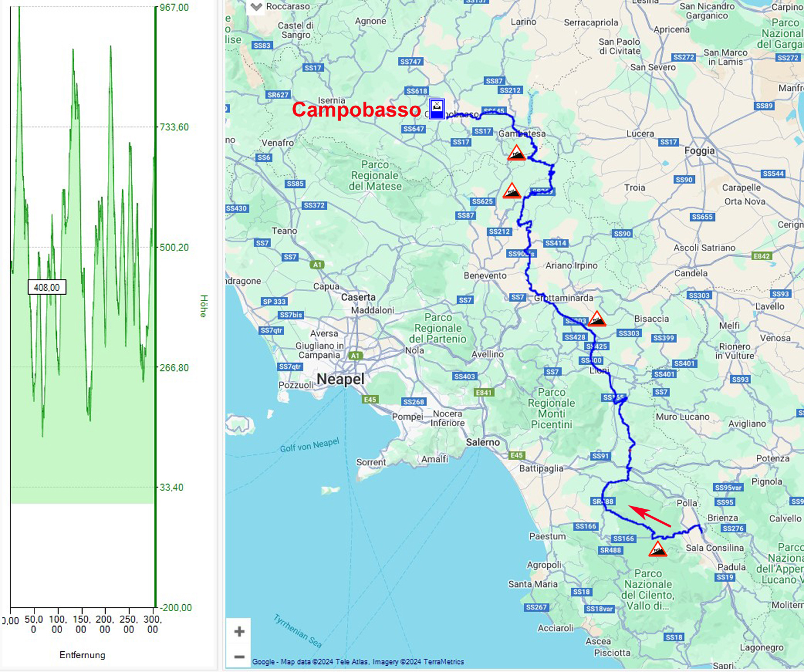Click the SS7bis road shield
This screenshot has height=672, width=804.
(x=291, y=315)
